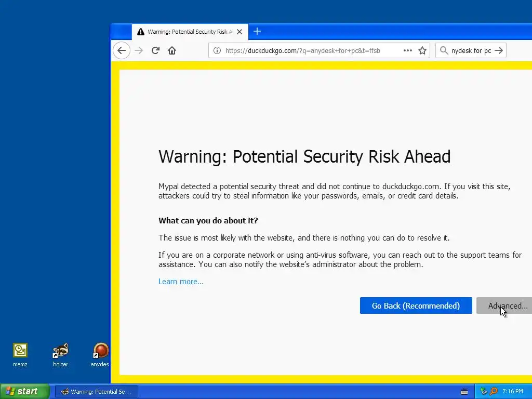Click the magnifier tray icon
The height and width of the screenshot is (399, 532).
(x=494, y=392)
